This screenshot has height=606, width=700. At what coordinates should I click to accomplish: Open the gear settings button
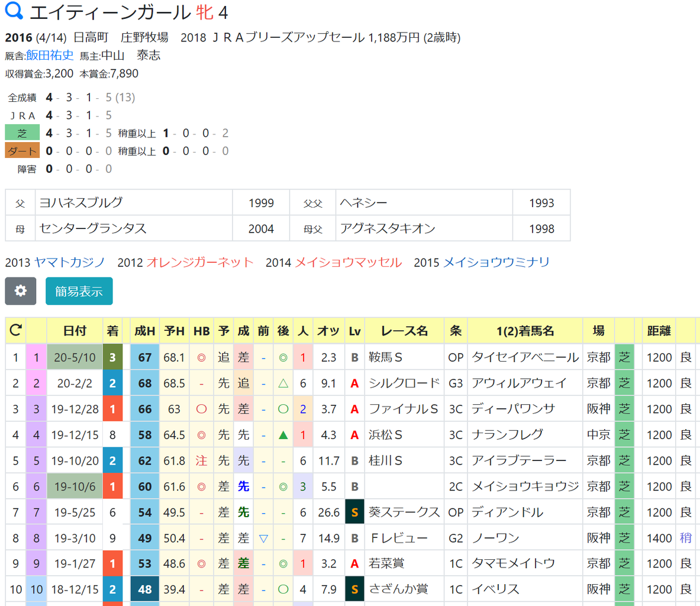(x=21, y=291)
